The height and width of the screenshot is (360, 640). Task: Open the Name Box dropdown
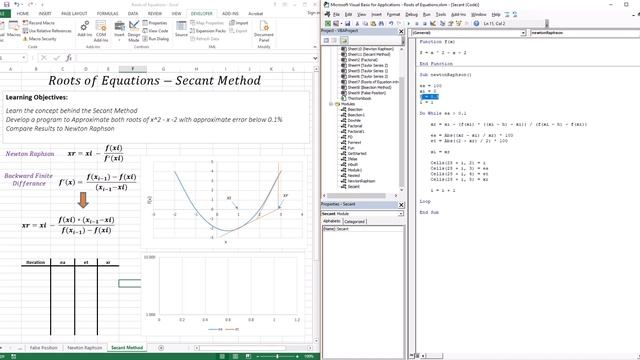24,58
